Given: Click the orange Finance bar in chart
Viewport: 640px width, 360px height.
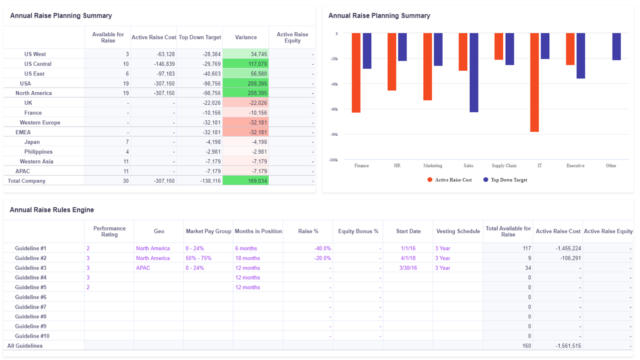Looking at the screenshot, I should click(356, 73).
